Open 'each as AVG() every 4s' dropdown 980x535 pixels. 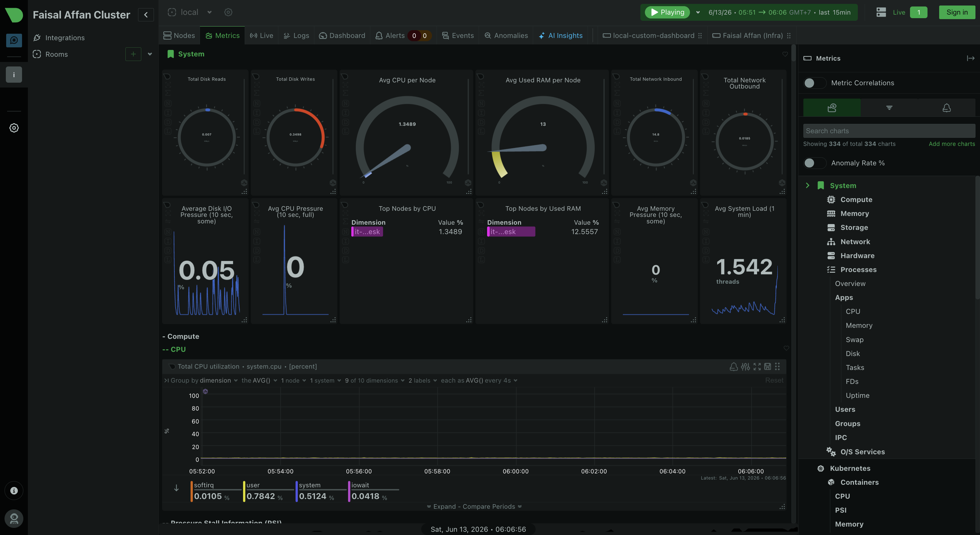(x=479, y=381)
